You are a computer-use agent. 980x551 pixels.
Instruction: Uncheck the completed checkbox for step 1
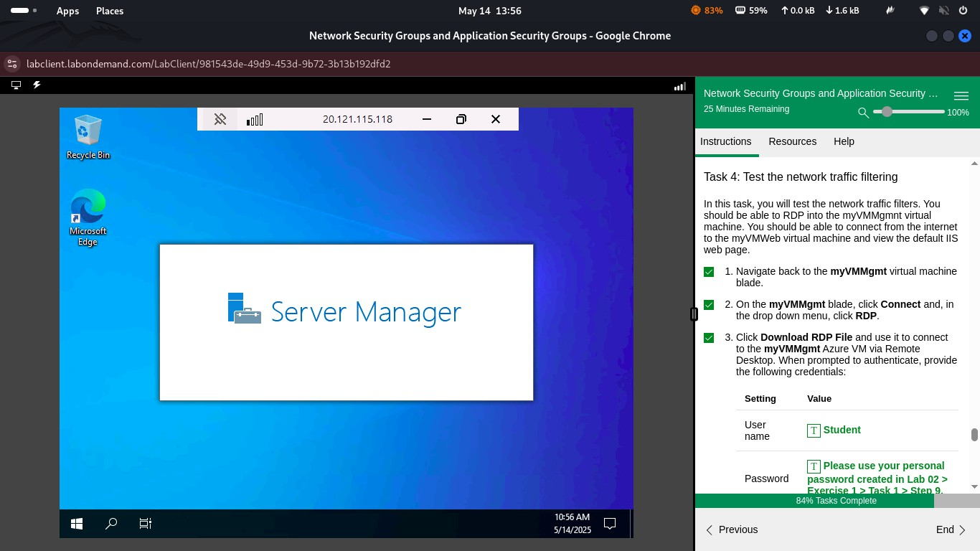pos(709,271)
